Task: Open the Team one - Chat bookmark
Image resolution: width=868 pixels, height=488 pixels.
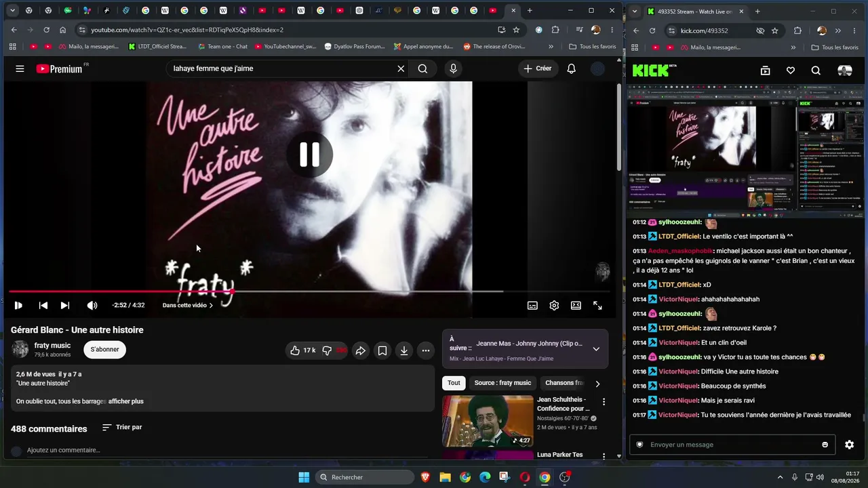Action: [x=222, y=47]
